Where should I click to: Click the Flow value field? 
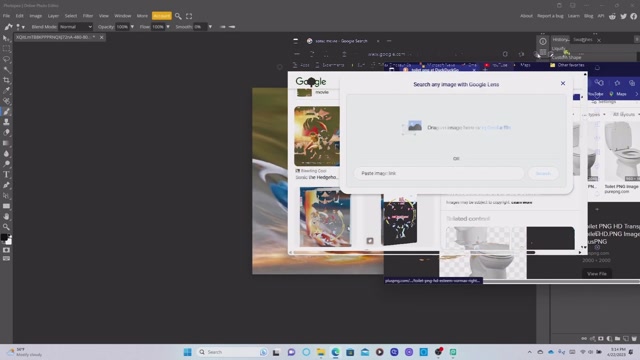point(158,27)
